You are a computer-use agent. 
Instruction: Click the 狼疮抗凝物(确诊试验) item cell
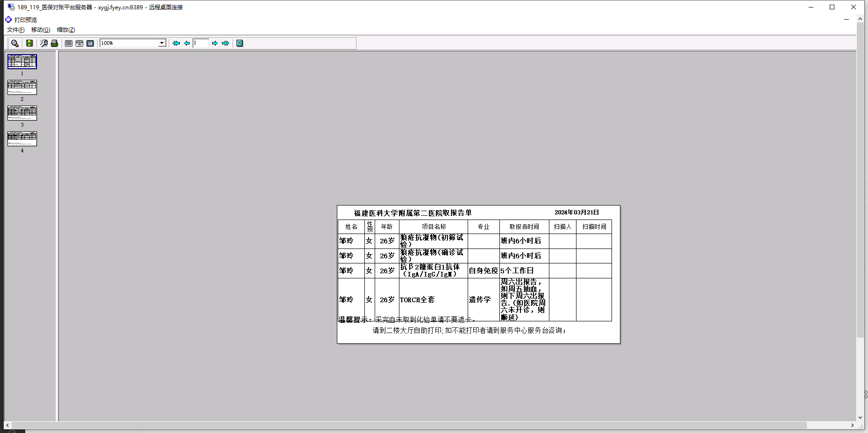(434, 256)
